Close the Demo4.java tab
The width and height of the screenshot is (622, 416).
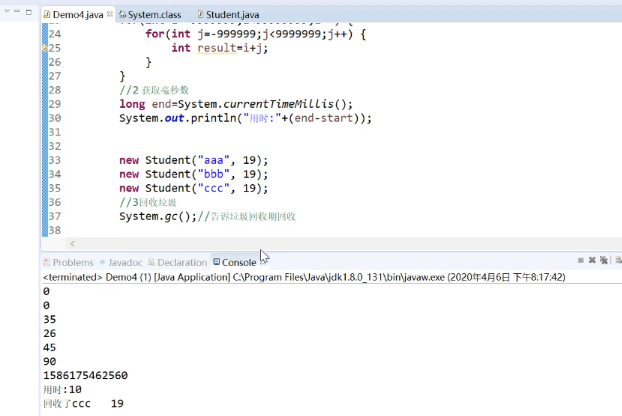[110, 14]
